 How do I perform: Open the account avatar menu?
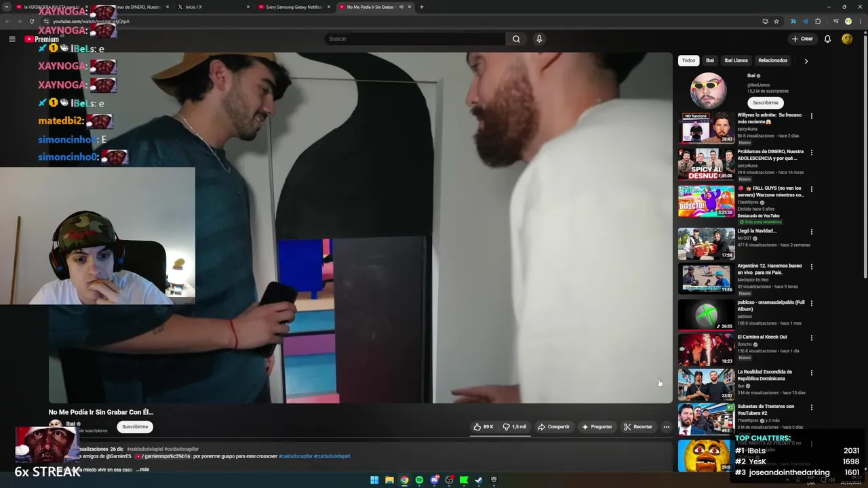pos(847,39)
